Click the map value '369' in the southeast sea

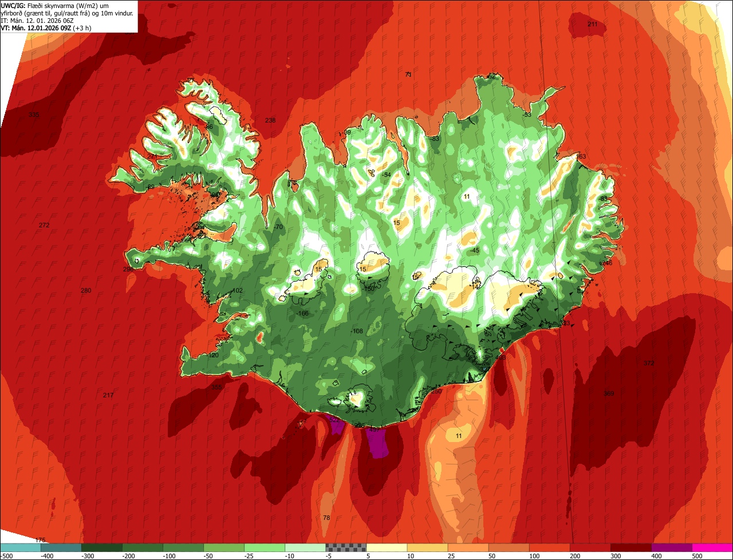point(609,394)
